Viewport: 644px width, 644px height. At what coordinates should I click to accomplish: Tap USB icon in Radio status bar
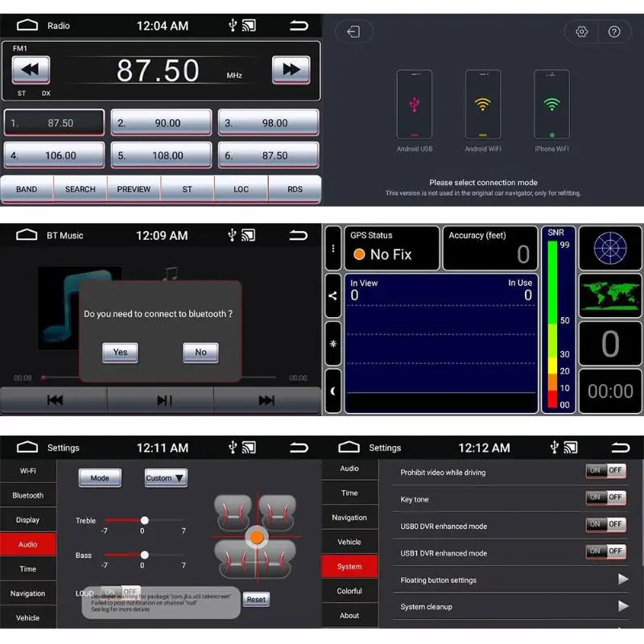point(233,25)
